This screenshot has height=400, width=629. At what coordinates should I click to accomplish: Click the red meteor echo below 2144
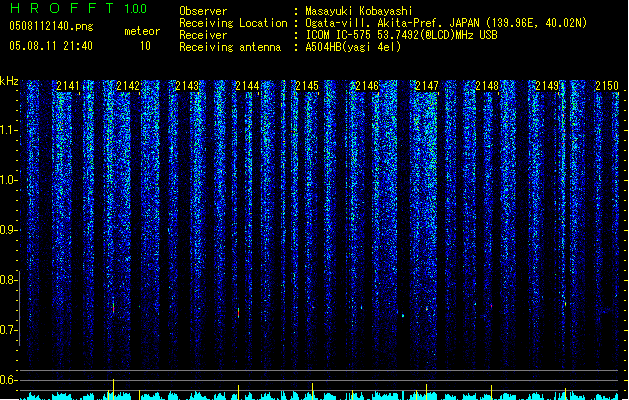(238, 313)
